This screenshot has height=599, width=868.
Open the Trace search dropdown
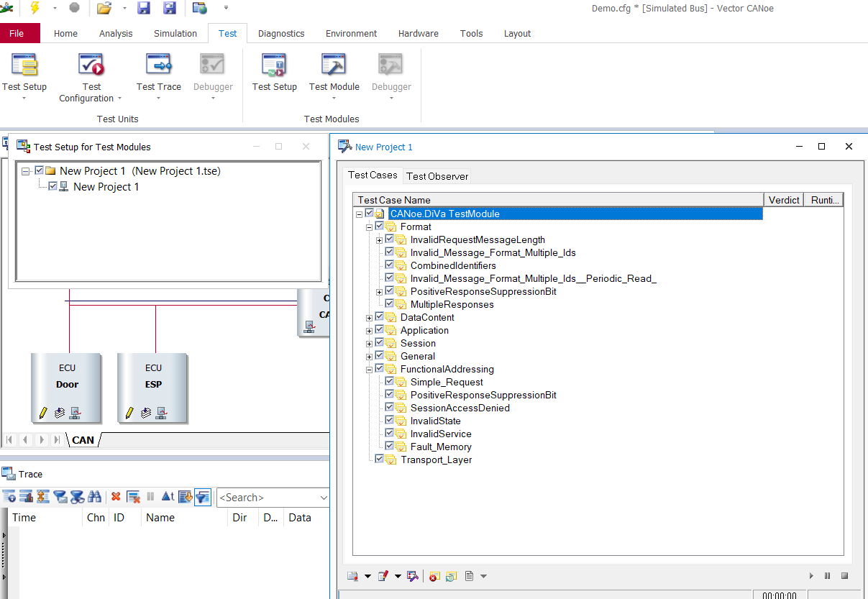tap(323, 497)
